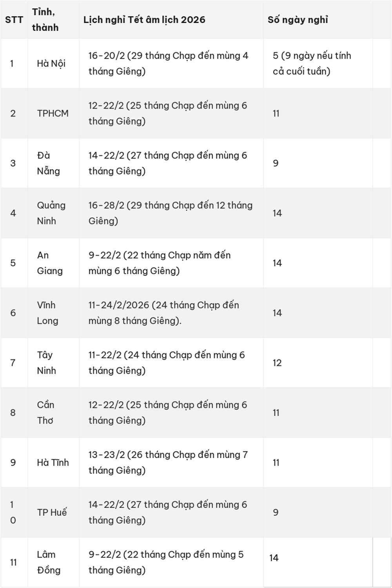Select the Lâm Đồng cell
The width and height of the screenshot is (392, 588).
tap(49, 562)
